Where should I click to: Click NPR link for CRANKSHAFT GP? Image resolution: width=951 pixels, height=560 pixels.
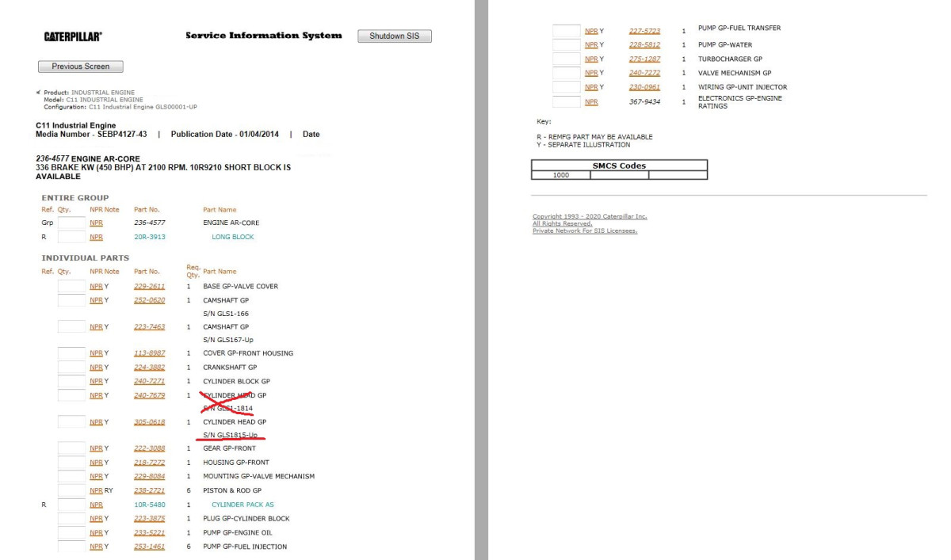coord(96,368)
